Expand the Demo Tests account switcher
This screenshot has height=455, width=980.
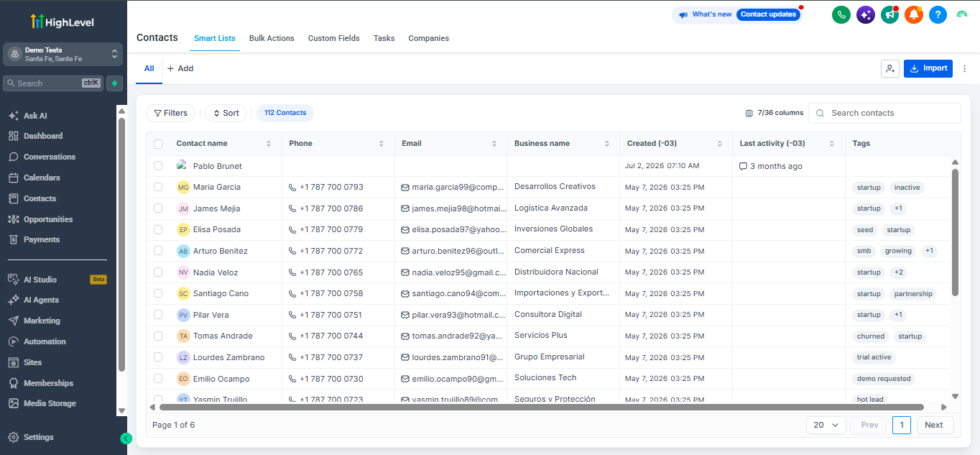(x=63, y=55)
